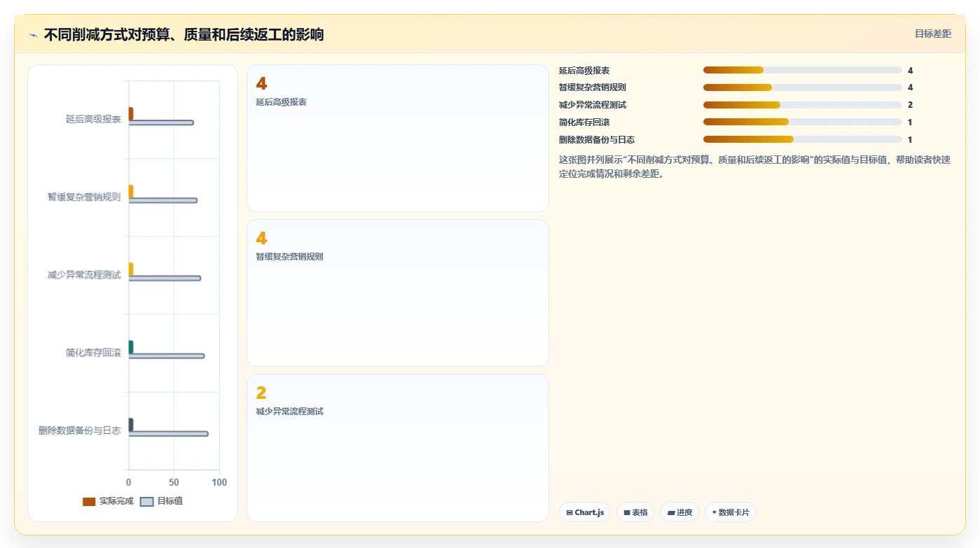Click the chart axis label 减少异常流程测试

click(84, 275)
